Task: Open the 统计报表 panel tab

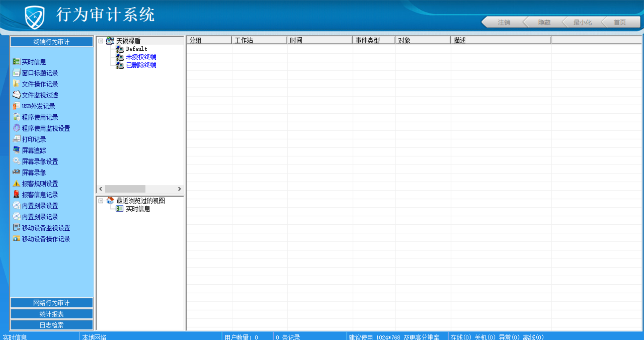Action: (x=52, y=314)
